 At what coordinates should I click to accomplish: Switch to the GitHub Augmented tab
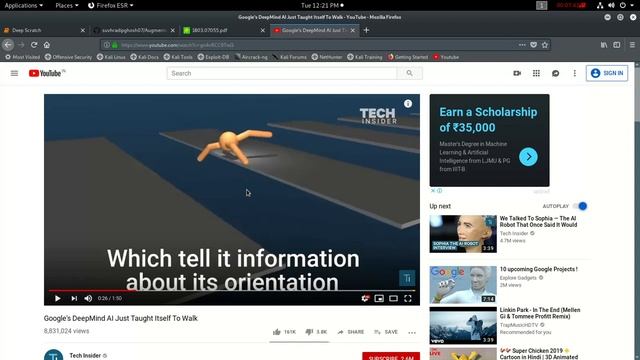[x=134, y=30]
